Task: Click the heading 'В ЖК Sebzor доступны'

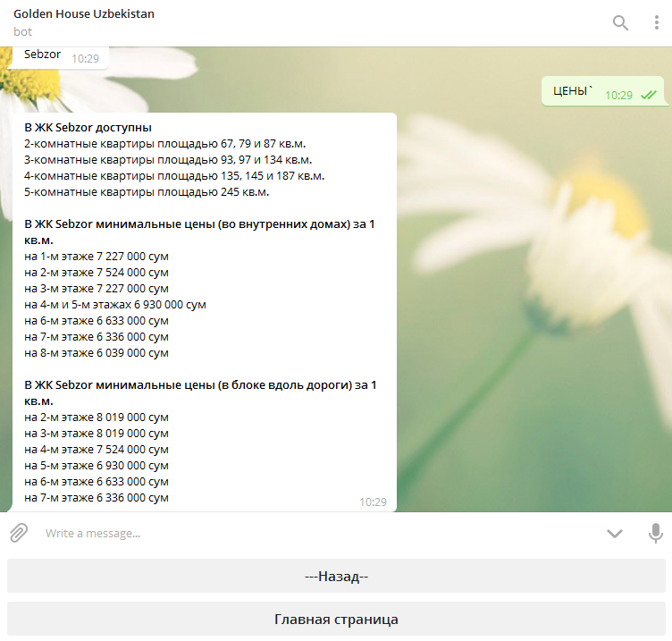Action: (x=88, y=127)
